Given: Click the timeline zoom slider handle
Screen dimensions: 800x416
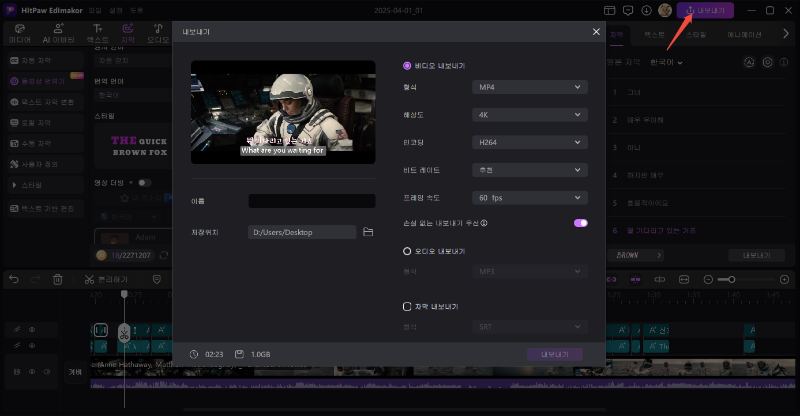Looking at the screenshot, I should (x=732, y=279).
